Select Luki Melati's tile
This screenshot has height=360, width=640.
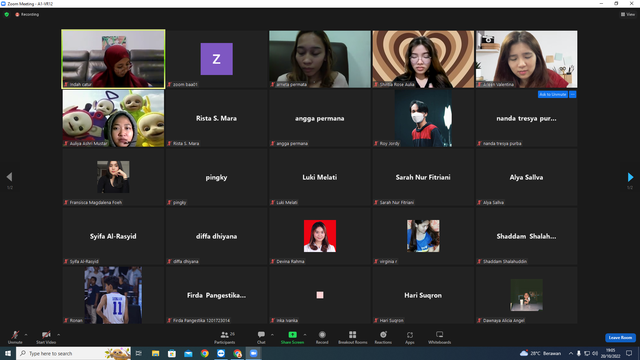pyautogui.click(x=320, y=177)
